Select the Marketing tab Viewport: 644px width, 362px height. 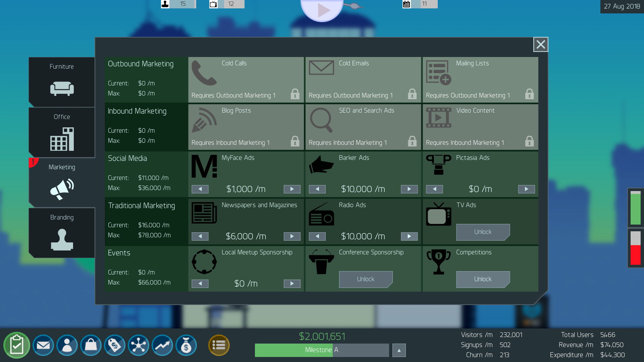tap(62, 183)
